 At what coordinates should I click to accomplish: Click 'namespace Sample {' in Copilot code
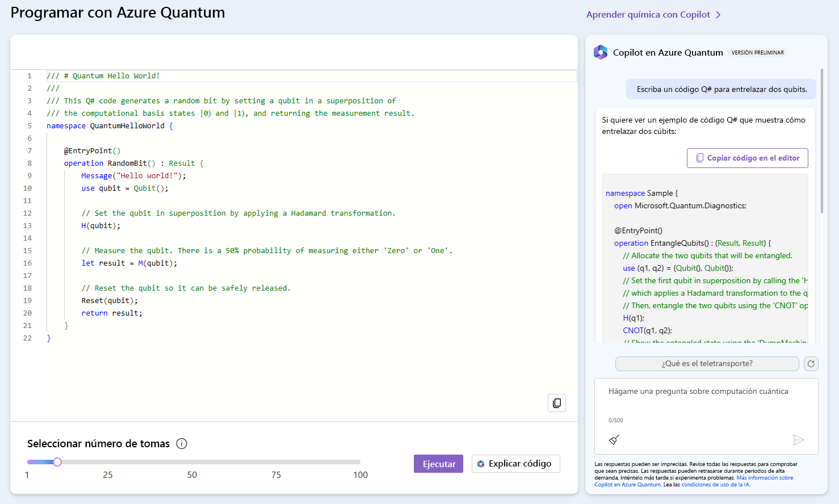[641, 193]
